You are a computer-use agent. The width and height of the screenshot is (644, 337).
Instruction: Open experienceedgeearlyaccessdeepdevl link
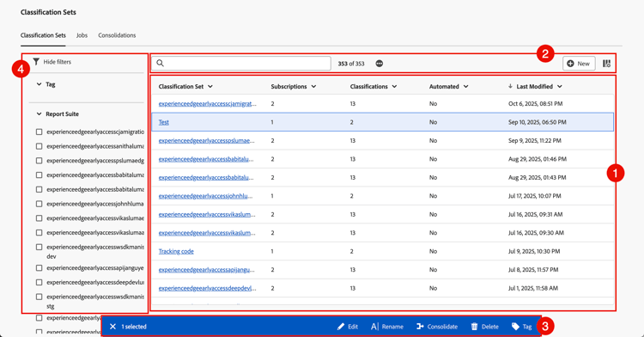(x=208, y=288)
